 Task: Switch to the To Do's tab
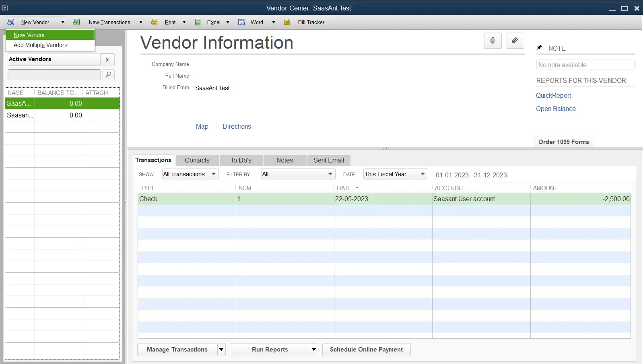coord(241,160)
